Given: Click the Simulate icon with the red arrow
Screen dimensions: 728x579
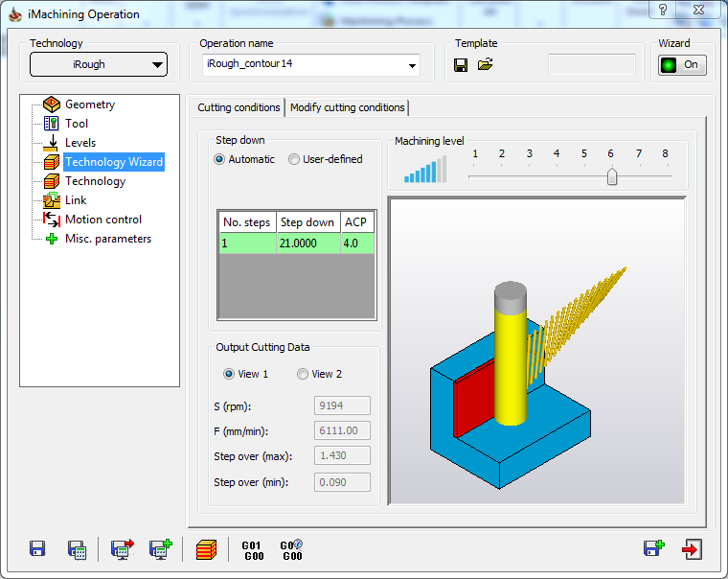Looking at the screenshot, I should click(x=122, y=549).
